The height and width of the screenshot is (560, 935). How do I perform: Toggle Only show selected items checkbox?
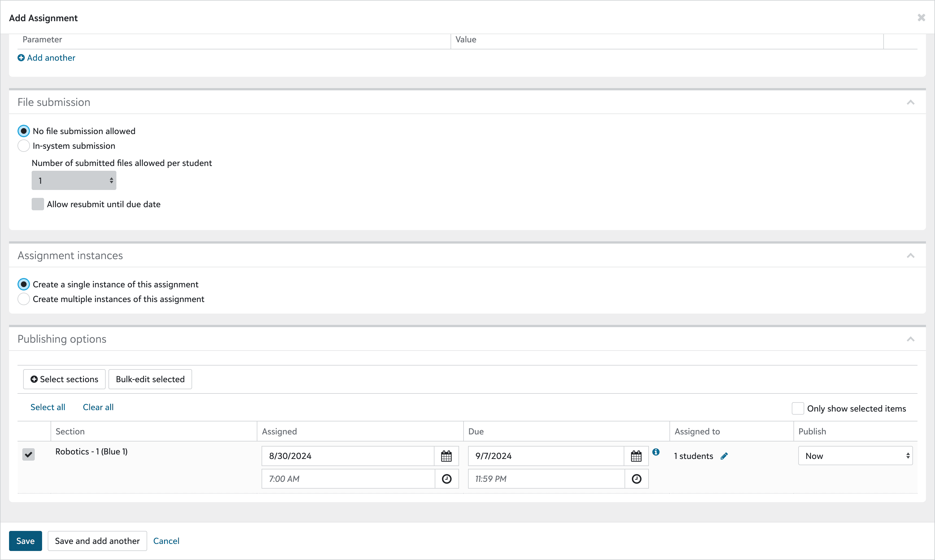(x=798, y=408)
